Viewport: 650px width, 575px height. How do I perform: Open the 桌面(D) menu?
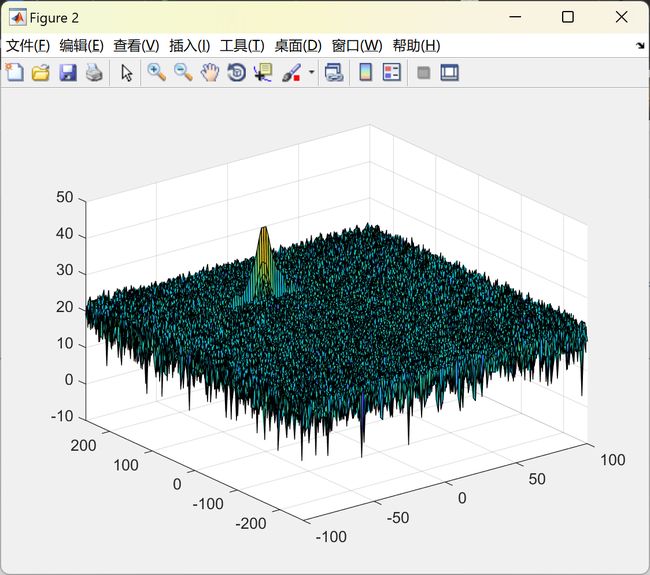point(298,46)
